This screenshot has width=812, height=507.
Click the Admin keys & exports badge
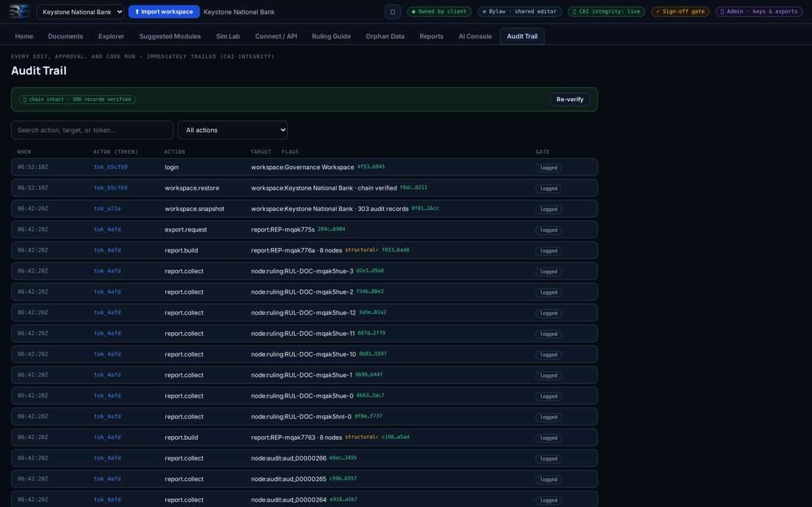click(x=759, y=11)
